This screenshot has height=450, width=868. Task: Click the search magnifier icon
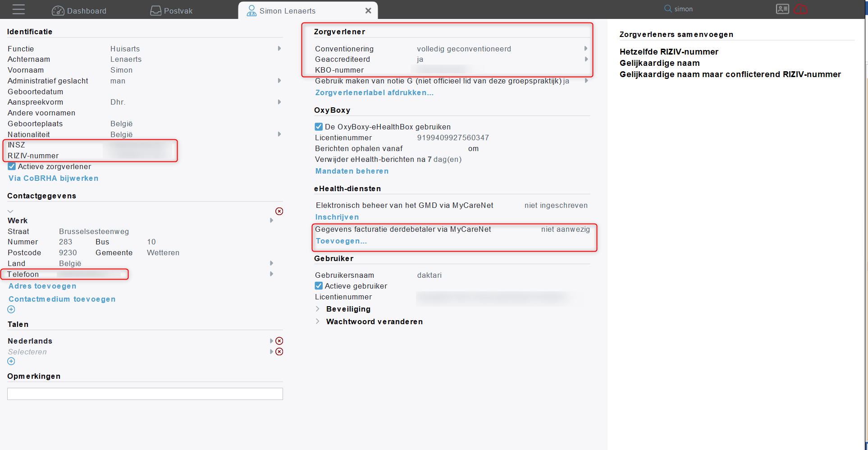click(x=668, y=9)
